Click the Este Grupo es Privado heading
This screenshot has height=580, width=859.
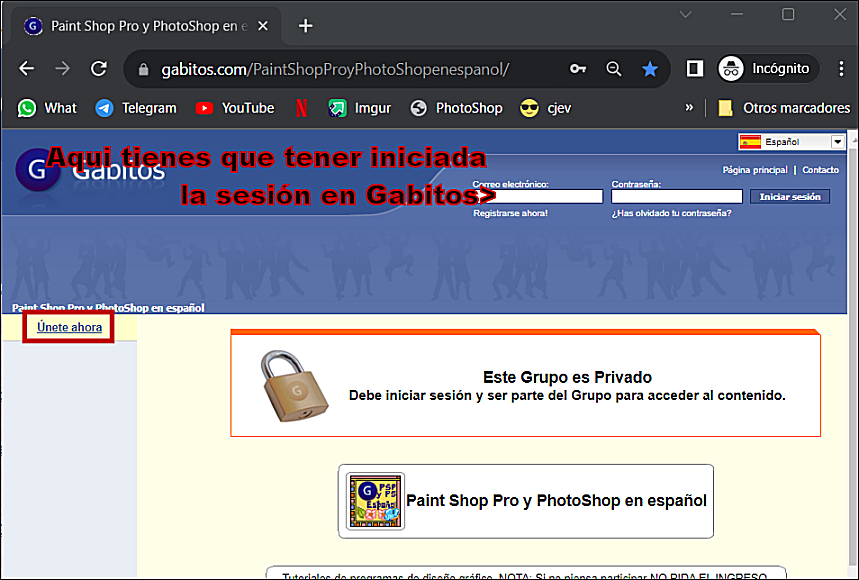pyautogui.click(x=567, y=377)
